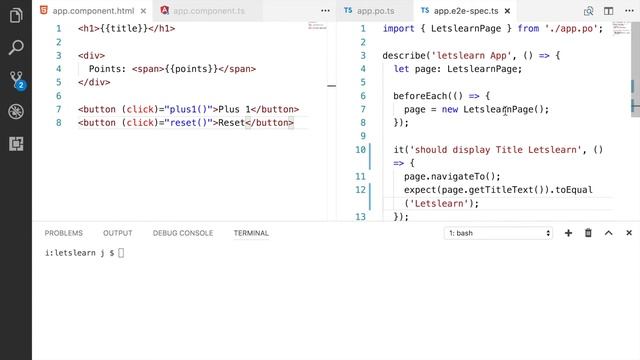The width and height of the screenshot is (640, 360).
Task: Click 'letslearn App' describe string
Action: pyautogui.click(x=471, y=56)
